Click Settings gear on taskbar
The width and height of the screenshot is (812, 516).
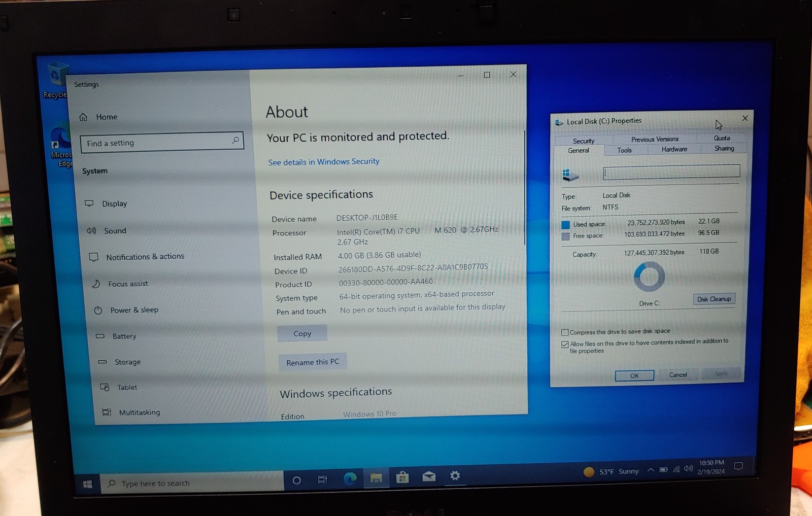coord(455,475)
